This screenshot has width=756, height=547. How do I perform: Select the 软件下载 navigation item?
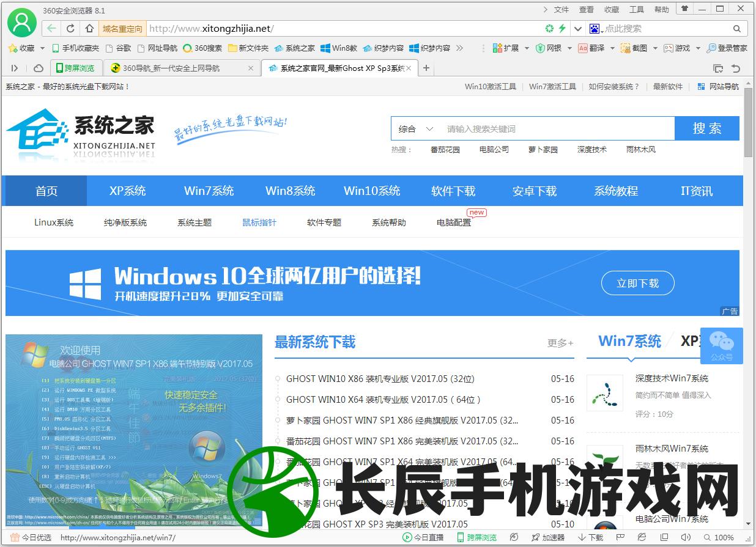pyautogui.click(x=453, y=191)
